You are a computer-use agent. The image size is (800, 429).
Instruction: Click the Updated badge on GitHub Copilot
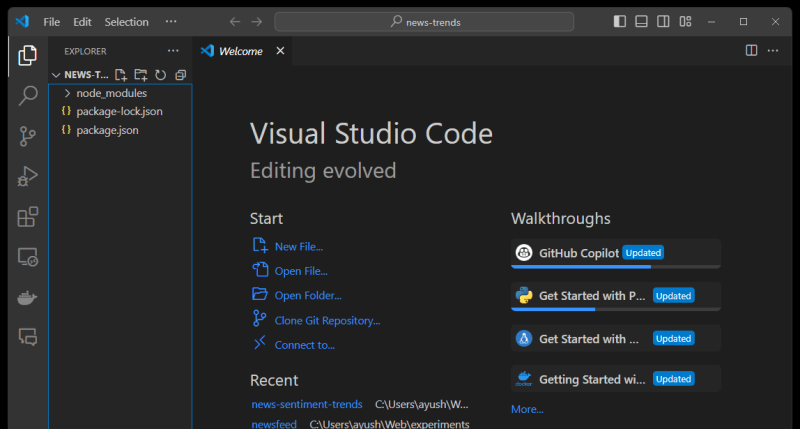643,253
